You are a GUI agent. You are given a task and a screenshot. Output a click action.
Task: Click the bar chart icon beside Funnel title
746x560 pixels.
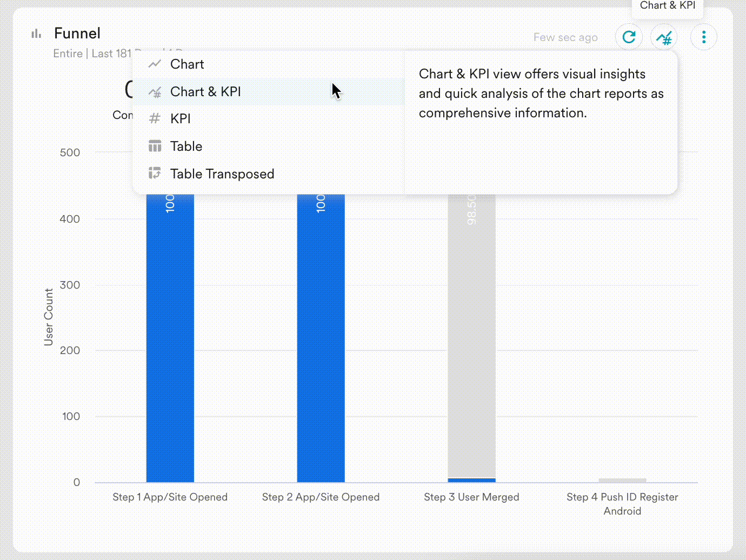point(36,33)
